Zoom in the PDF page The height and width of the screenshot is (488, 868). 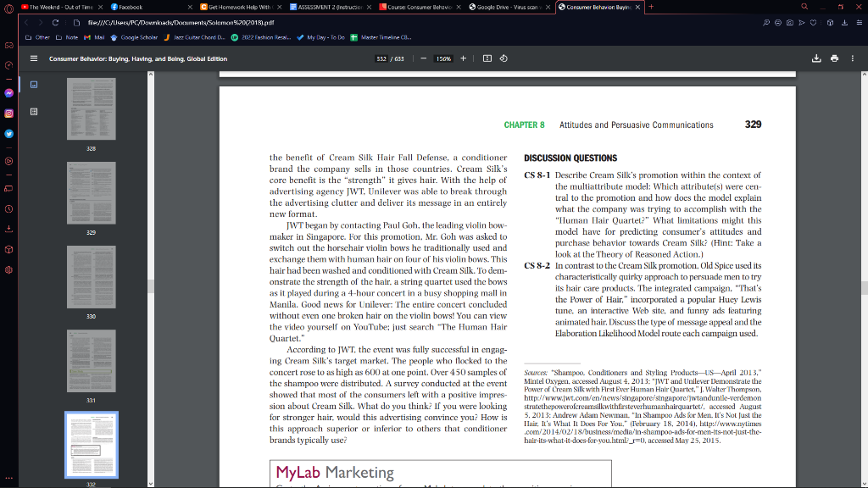coord(463,58)
